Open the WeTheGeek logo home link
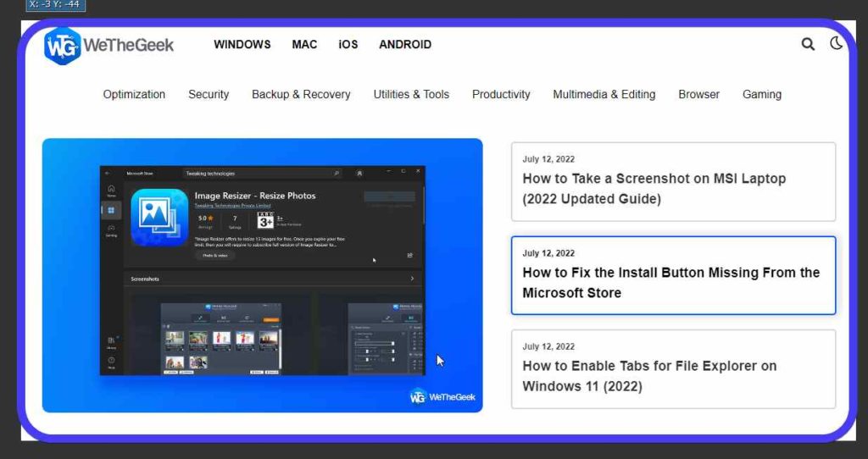The width and height of the screenshot is (868, 459). [109, 46]
